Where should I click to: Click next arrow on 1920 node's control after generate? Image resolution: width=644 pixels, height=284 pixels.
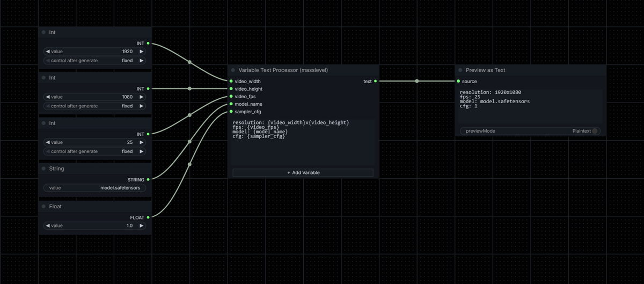coord(142,61)
